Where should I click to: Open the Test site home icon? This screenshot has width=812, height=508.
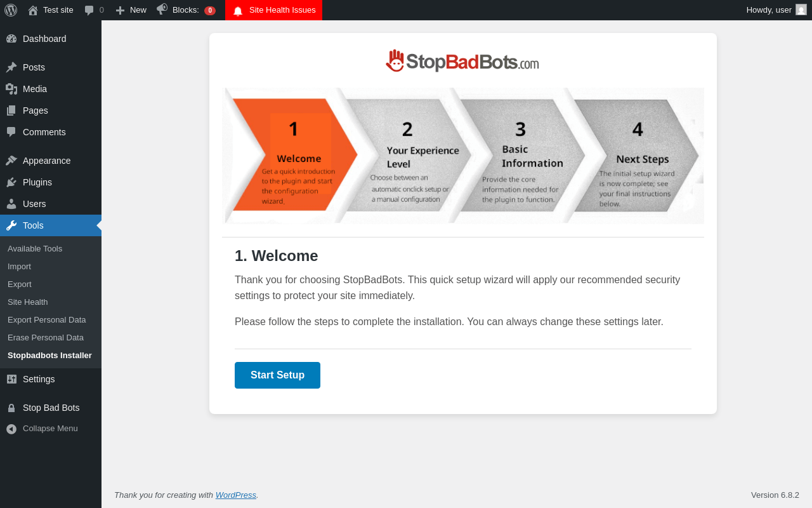click(x=33, y=10)
